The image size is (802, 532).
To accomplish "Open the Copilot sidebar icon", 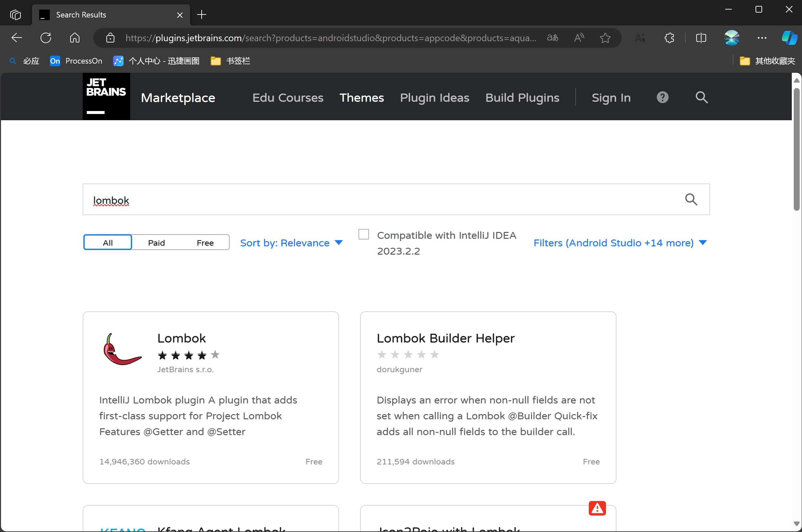I will click(x=789, y=38).
